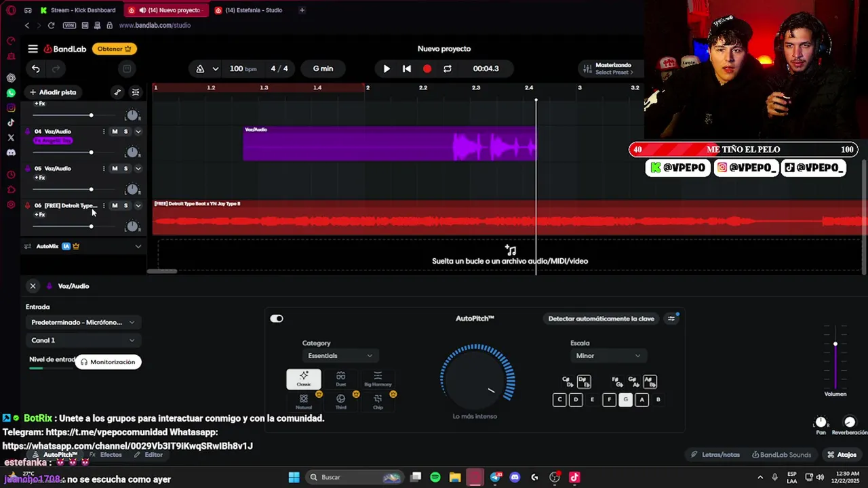Open the Escala Minor dropdown
This screenshot has height=488, width=868.
(608, 356)
